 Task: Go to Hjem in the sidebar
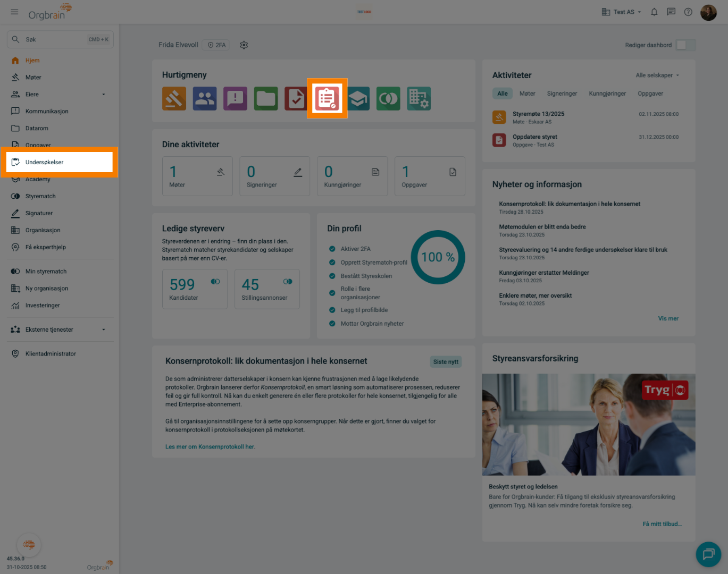[60, 61]
